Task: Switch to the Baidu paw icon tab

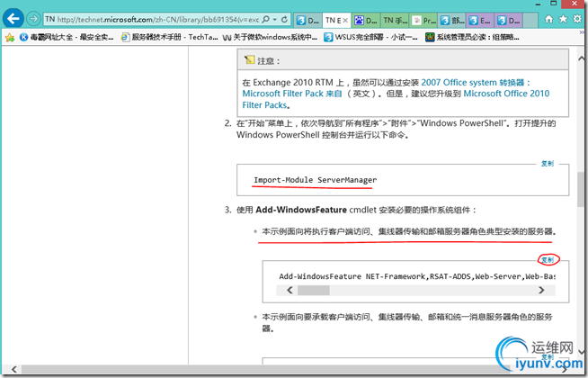Action: [x=366, y=21]
